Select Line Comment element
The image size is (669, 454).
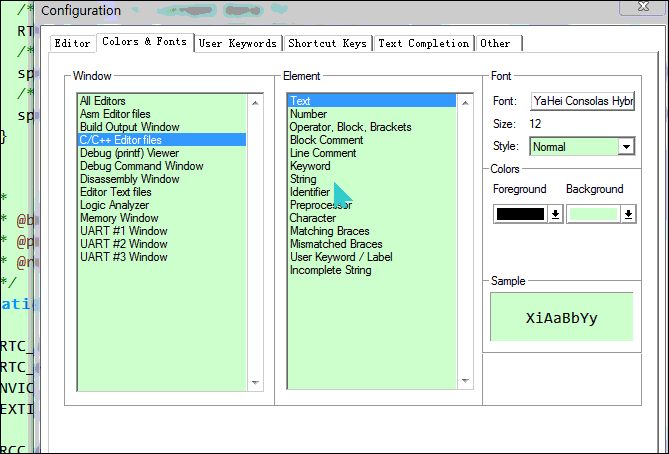click(x=372, y=153)
